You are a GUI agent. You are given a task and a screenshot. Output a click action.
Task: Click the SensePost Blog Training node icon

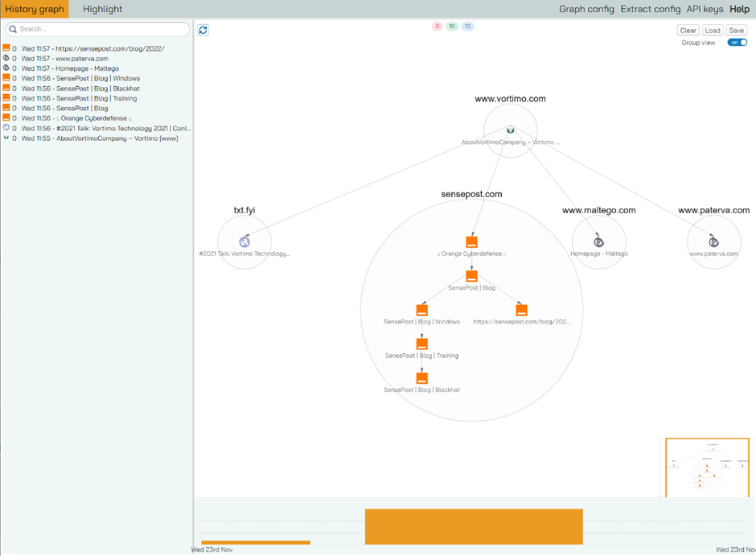pyautogui.click(x=422, y=344)
